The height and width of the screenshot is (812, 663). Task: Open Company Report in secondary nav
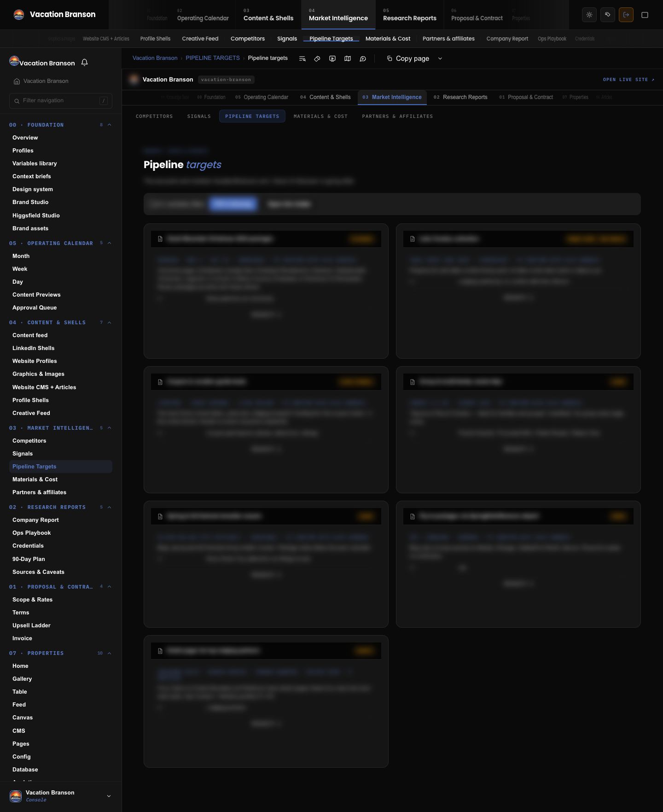point(507,39)
